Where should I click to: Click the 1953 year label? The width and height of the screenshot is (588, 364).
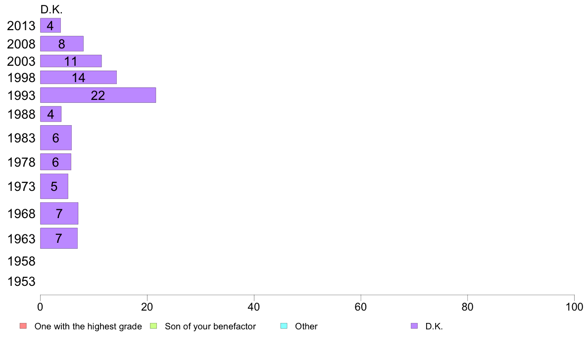coord(21,281)
